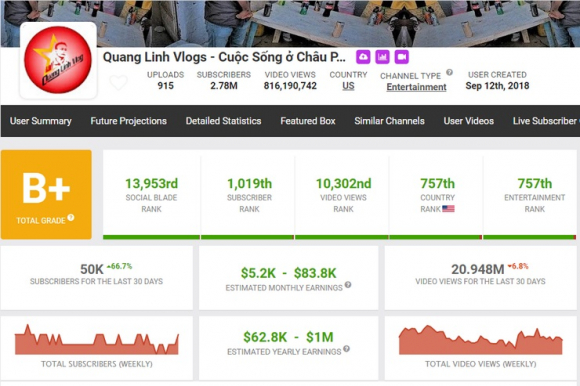Favorite the channel with the heart icon
Screen dimensions: 580x386
coord(119,82)
